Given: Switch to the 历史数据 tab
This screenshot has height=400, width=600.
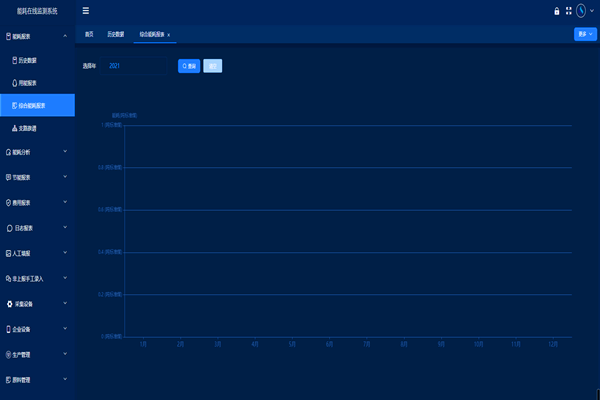Looking at the screenshot, I should (x=117, y=34).
